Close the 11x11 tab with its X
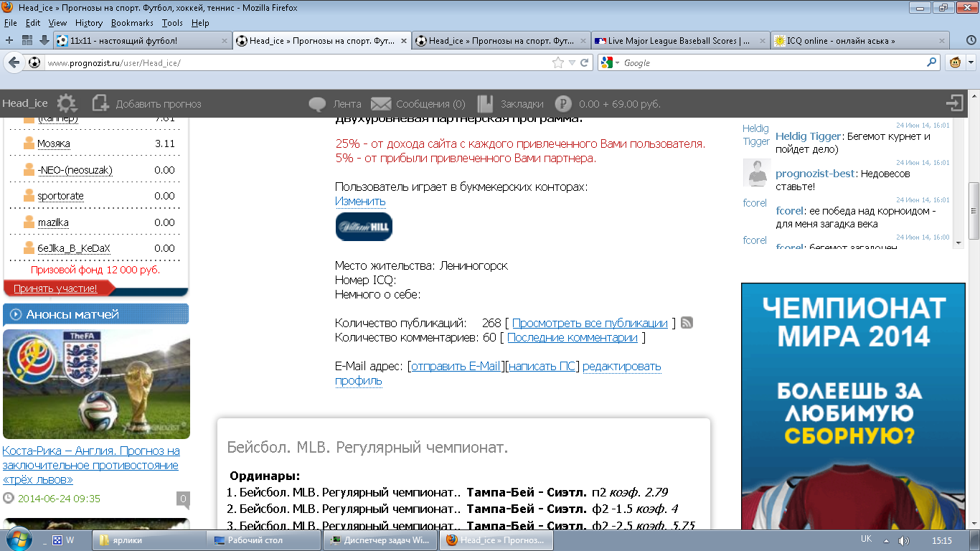 pyautogui.click(x=225, y=41)
